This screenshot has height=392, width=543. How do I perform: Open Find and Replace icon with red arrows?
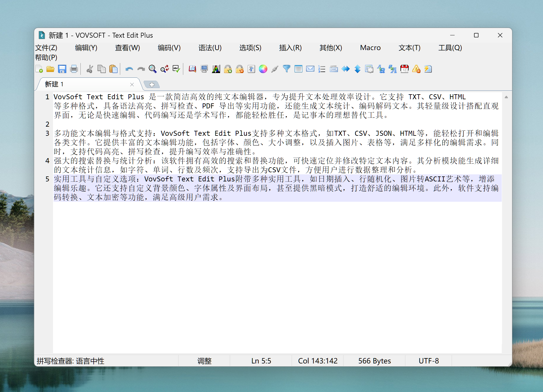tap(165, 69)
